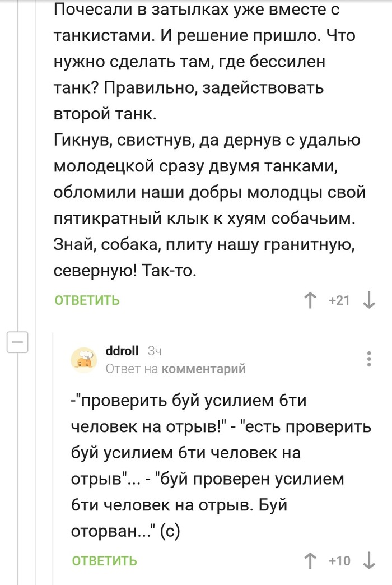Follow the "комментарий" parent comment link
Image resolution: width=392 pixels, height=585 pixels.
pos(203,369)
